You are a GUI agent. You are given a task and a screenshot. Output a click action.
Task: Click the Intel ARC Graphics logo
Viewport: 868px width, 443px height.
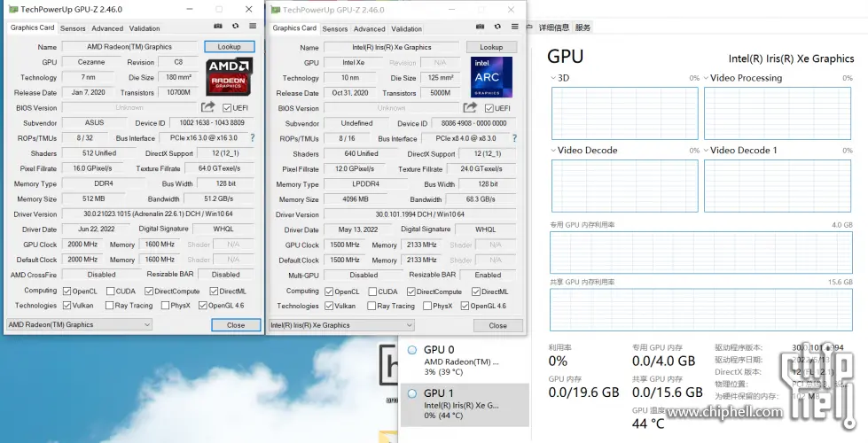click(491, 77)
